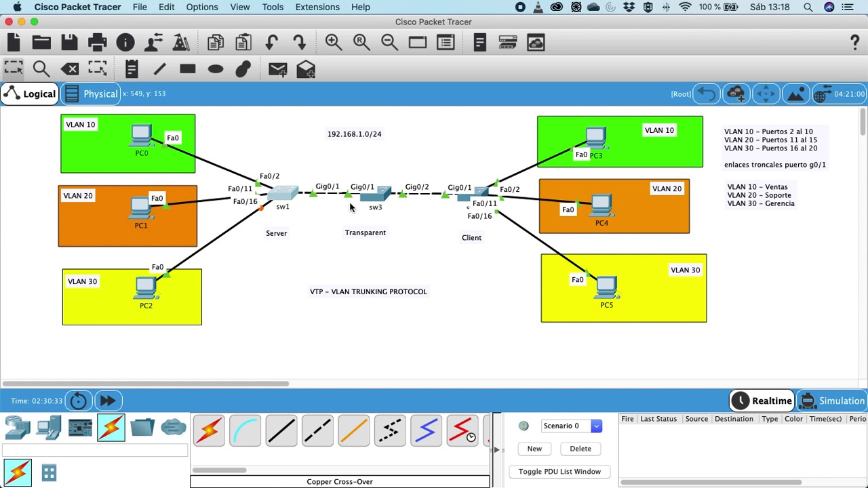Open a file with the folder icon

pyautogui.click(x=41, y=43)
